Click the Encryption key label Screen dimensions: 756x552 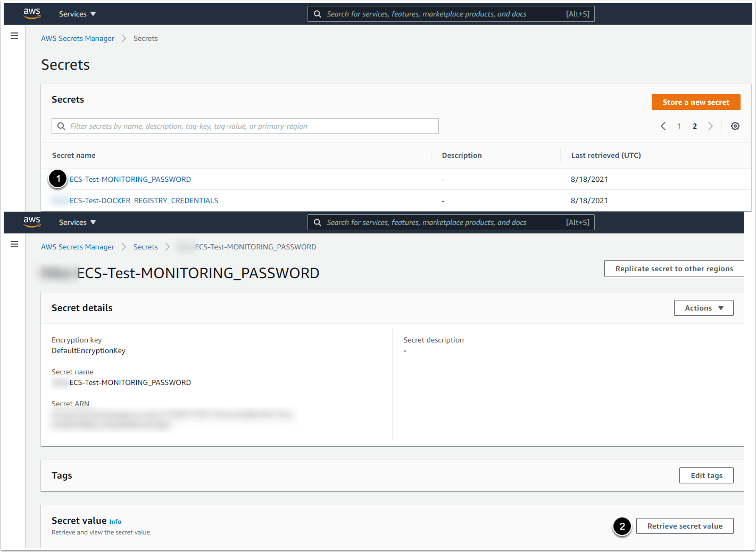click(77, 340)
